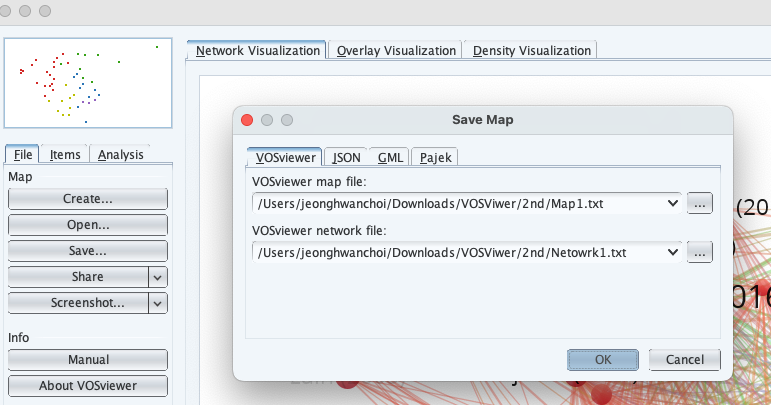Expand the Share dropdown arrow
Viewport: 771px width, 405px height.
pyautogui.click(x=158, y=277)
